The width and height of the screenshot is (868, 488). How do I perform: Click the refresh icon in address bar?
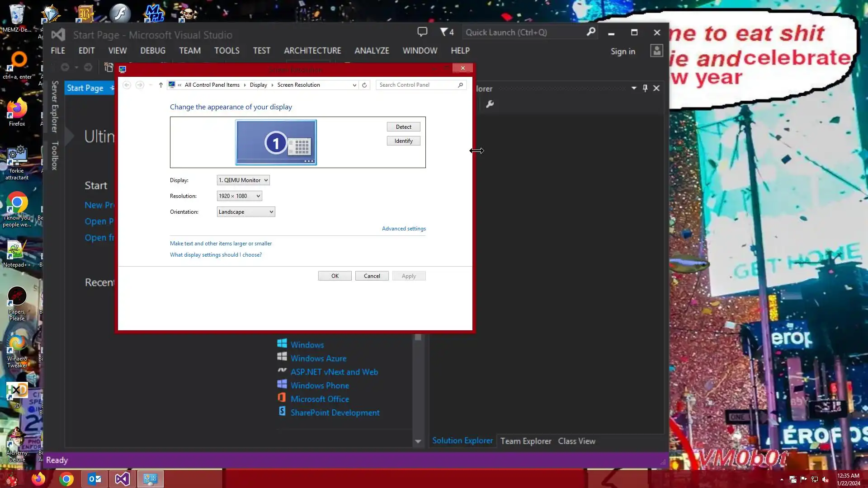coord(364,85)
